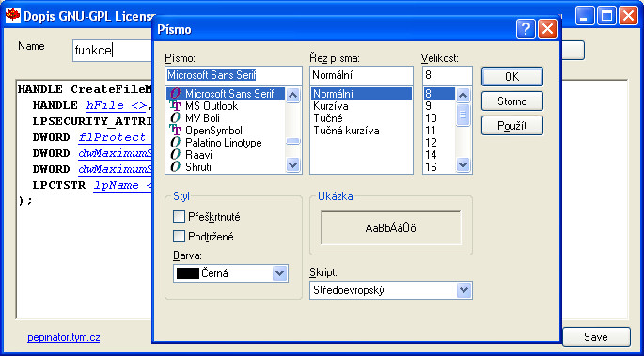Click font list scrollbar up arrow

[292, 96]
